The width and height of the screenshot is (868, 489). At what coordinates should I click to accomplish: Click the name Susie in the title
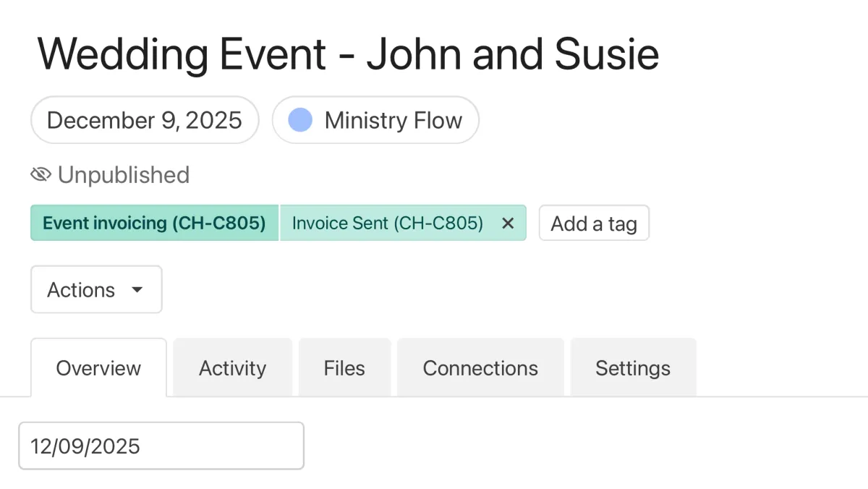[607, 54]
